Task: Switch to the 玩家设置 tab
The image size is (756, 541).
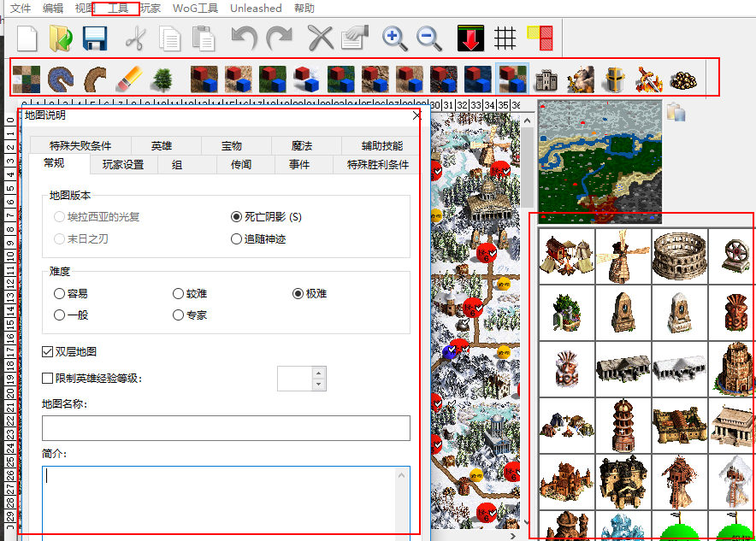Action: (x=123, y=165)
